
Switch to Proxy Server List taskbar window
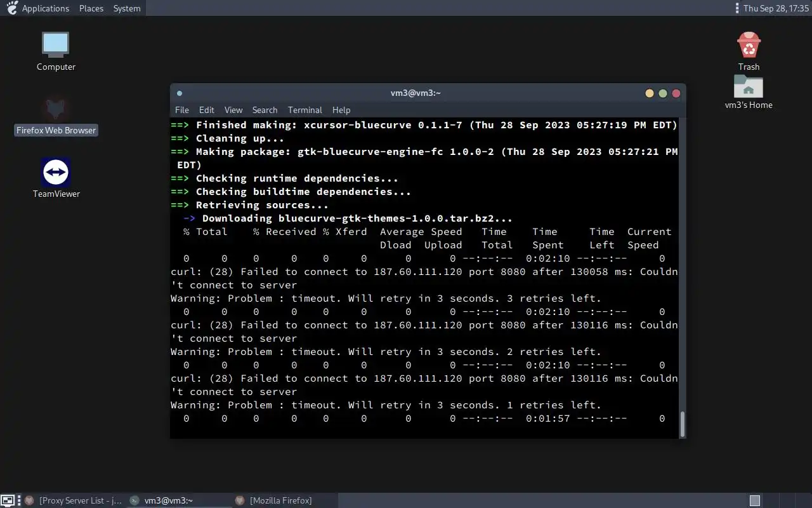tap(74, 500)
